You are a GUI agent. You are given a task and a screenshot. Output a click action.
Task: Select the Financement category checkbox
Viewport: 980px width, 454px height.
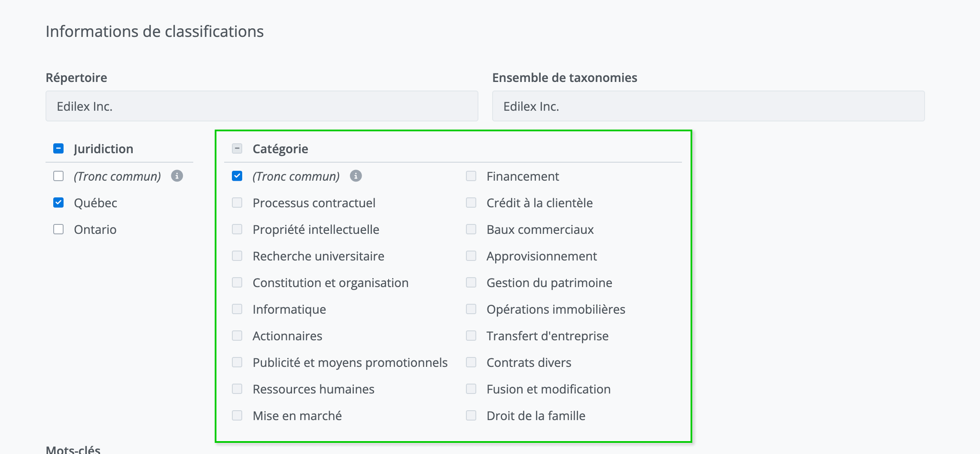(471, 176)
